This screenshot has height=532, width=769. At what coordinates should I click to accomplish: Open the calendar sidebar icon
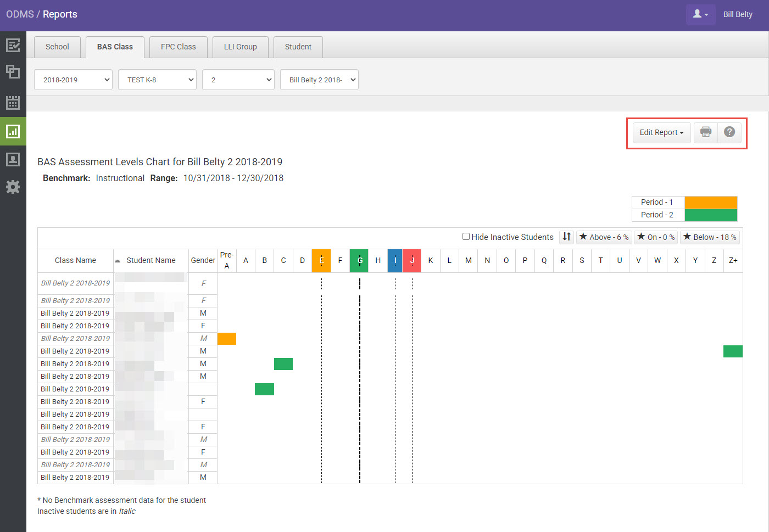pos(13,103)
